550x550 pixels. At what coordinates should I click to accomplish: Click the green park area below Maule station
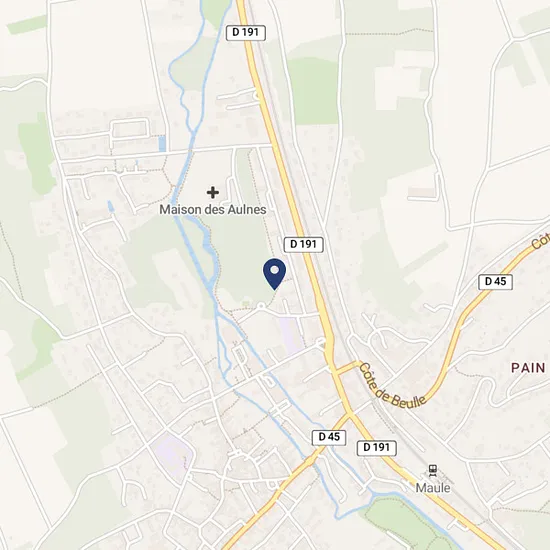pyautogui.click(x=403, y=523)
